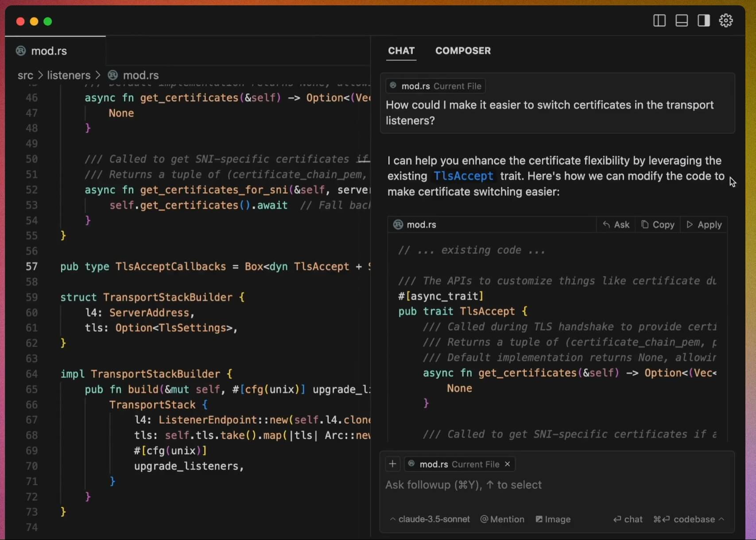Open the claude-3.5-sonnet model dropdown
756x540 pixels.
coord(430,519)
